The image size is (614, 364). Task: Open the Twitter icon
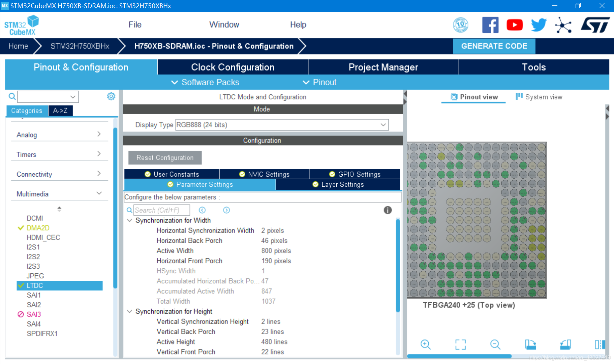click(539, 25)
